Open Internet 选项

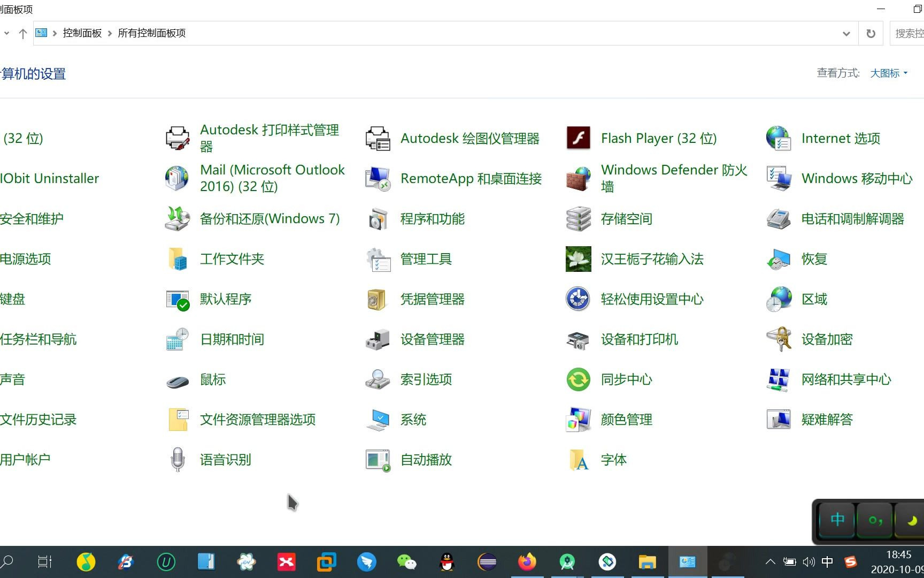[840, 138]
